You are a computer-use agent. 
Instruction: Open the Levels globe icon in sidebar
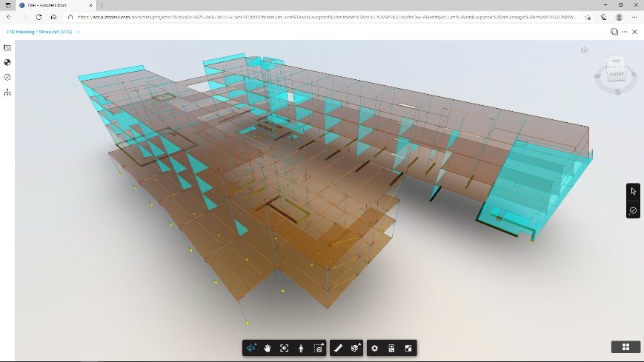tap(7, 62)
